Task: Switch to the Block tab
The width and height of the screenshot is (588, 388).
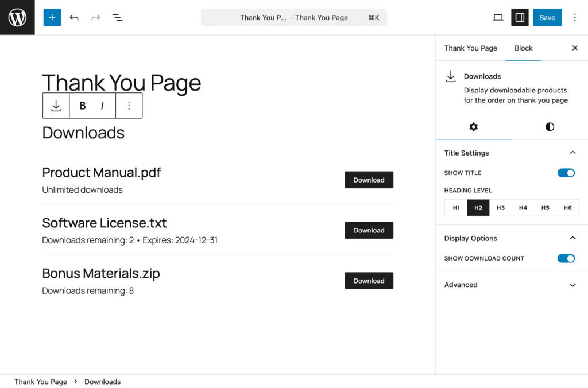Action: [523, 48]
